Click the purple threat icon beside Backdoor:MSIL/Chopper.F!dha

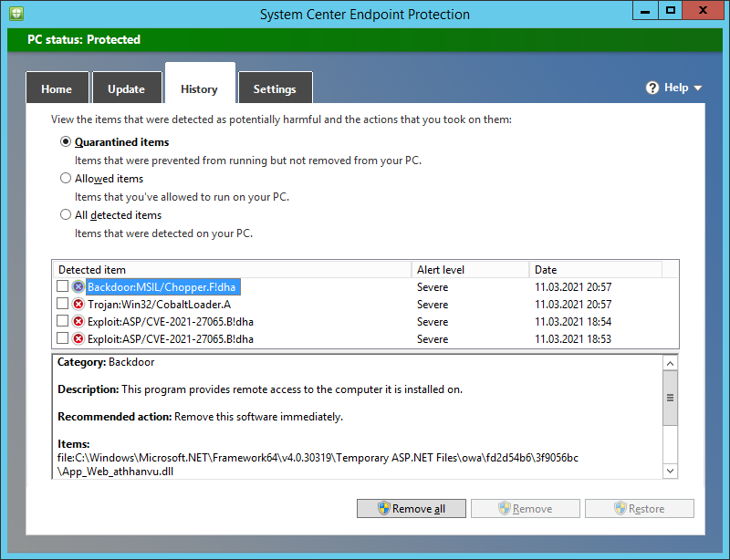tap(78, 286)
